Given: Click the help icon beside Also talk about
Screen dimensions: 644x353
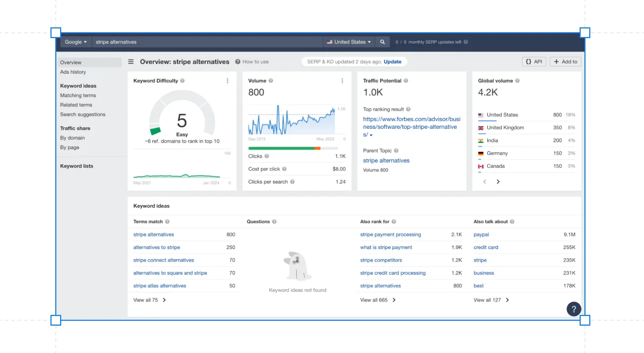Looking at the screenshot, I should tap(512, 222).
